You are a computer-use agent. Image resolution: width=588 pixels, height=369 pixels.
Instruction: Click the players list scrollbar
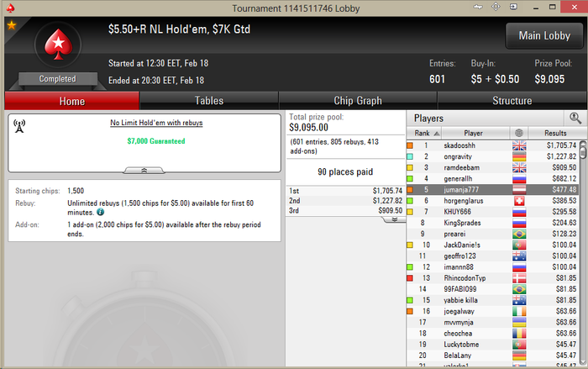tap(583, 252)
